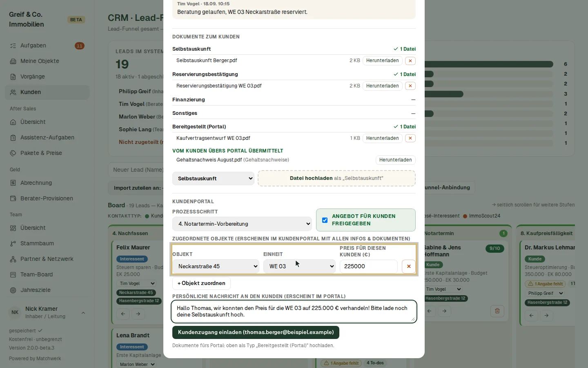Select Kunden in the sidebar

click(x=47, y=92)
